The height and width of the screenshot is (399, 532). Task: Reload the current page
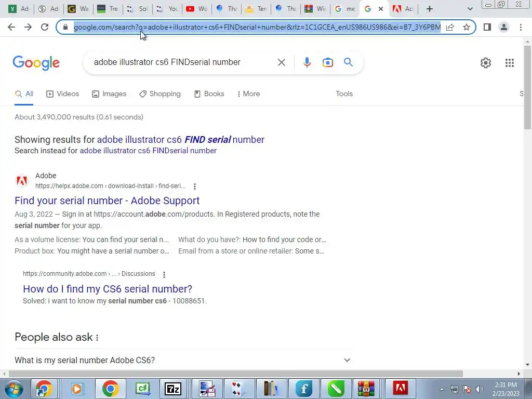click(x=45, y=27)
